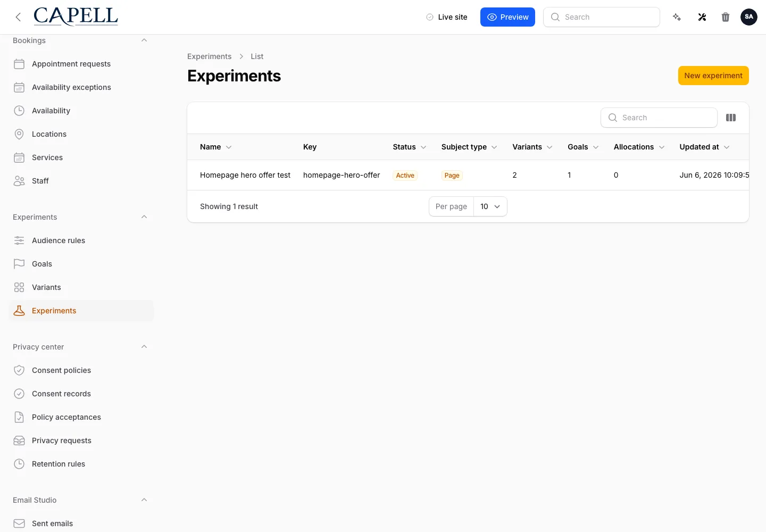Viewport: 766px width, 532px height.
Task: Sort the table by Updated at column
Action: coord(705,147)
